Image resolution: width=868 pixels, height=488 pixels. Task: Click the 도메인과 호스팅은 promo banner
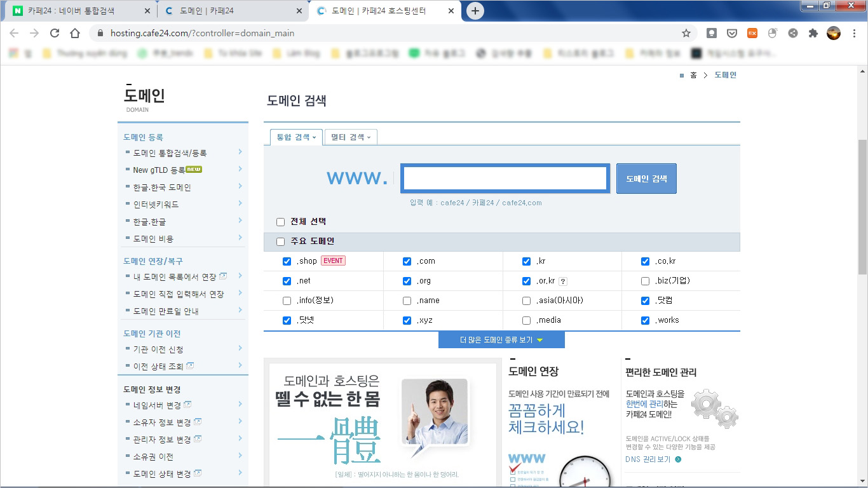[x=383, y=423]
